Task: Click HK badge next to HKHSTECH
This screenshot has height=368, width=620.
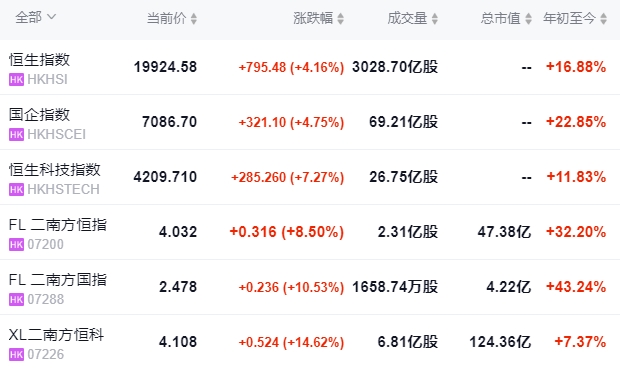Action: click(16, 189)
